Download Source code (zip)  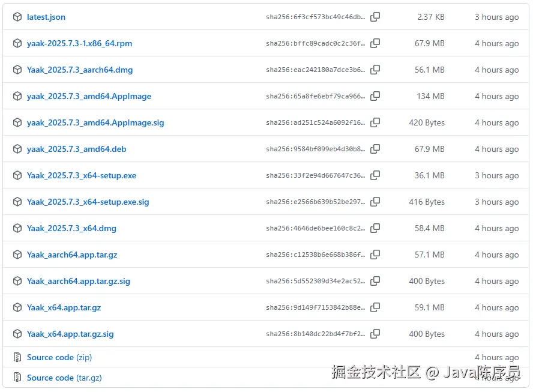(59, 358)
